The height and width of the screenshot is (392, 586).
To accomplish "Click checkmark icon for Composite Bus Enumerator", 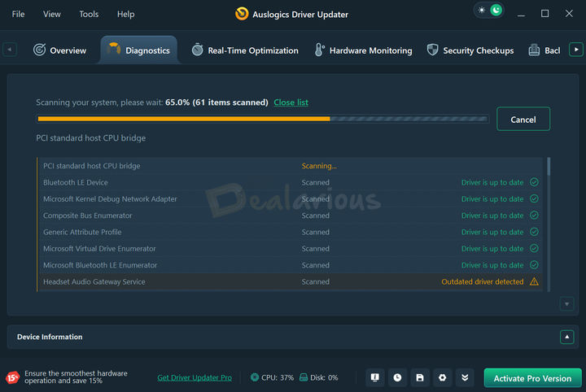I will (x=534, y=215).
